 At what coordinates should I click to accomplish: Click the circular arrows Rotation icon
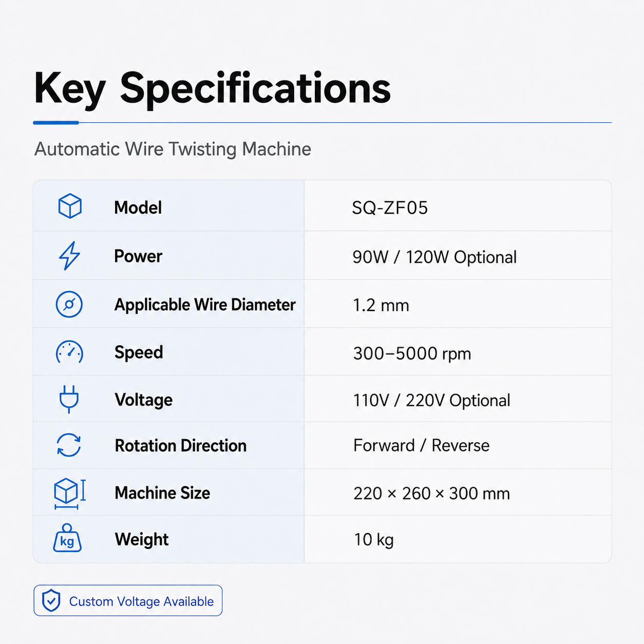[x=69, y=445]
